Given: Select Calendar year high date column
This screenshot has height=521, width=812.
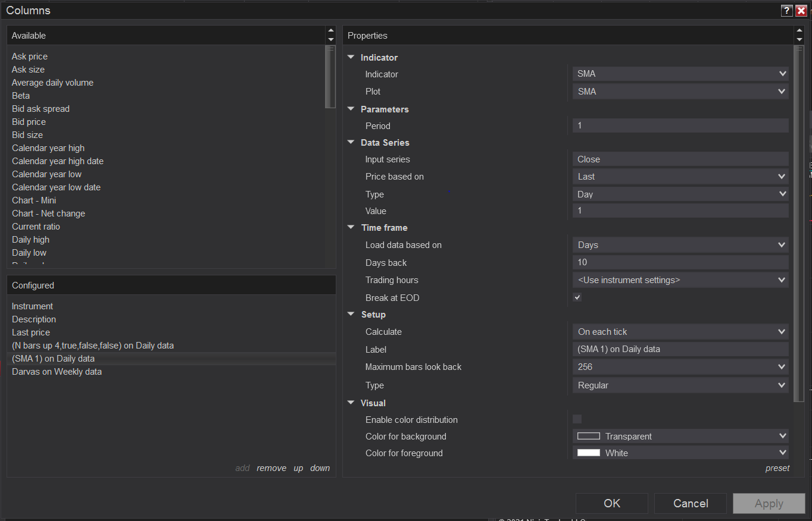Looking at the screenshot, I should point(58,161).
